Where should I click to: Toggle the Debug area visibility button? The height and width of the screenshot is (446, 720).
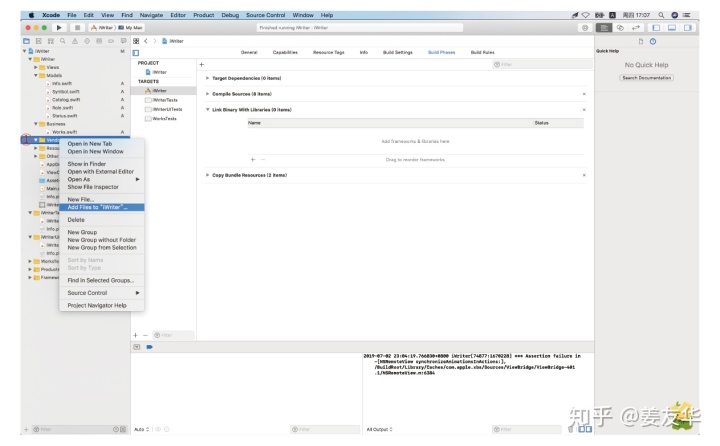672,28
